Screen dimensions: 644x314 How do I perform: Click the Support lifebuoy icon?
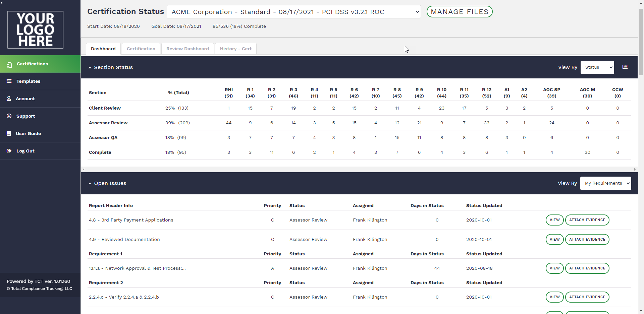(9, 116)
